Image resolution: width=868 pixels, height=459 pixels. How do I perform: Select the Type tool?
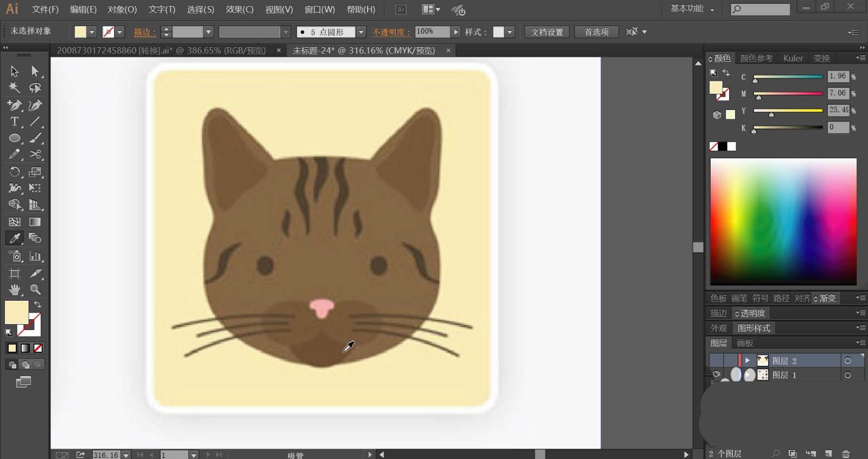click(15, 121)
